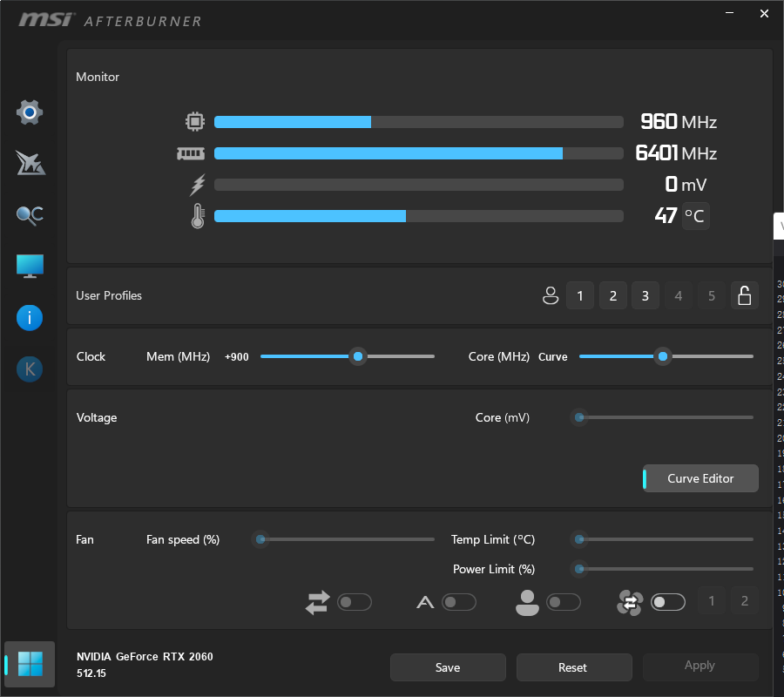Click the user-defined fan person icon
The width and height of the screenshot is (784, 697).
[x=527, y=603]
